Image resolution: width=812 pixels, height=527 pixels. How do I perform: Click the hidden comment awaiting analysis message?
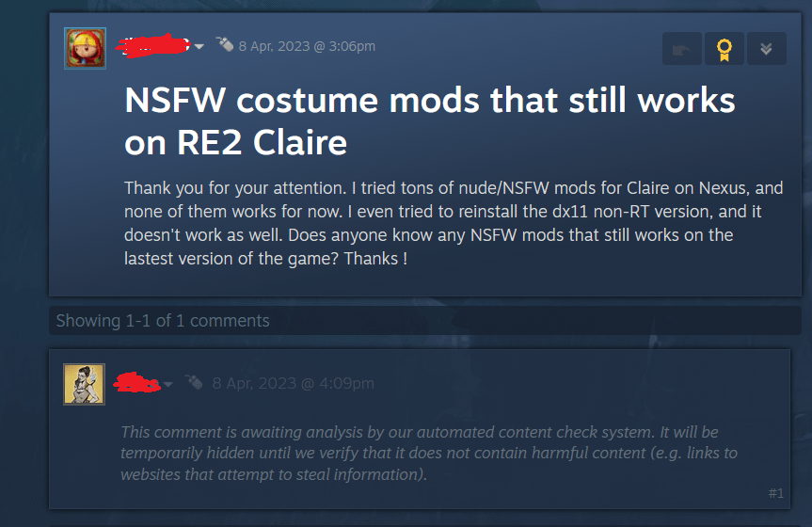(x=429, y=453)
